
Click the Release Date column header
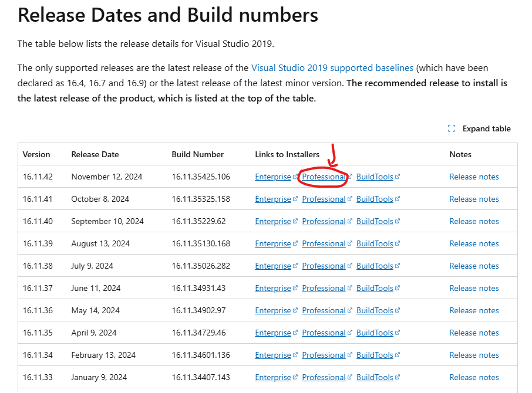[95, 154]
